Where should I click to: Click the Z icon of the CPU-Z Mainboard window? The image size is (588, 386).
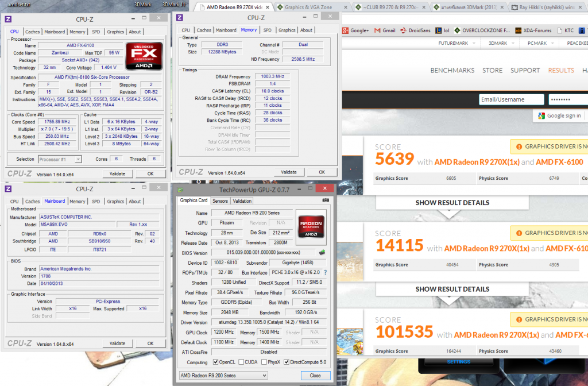tap(8, 188)
